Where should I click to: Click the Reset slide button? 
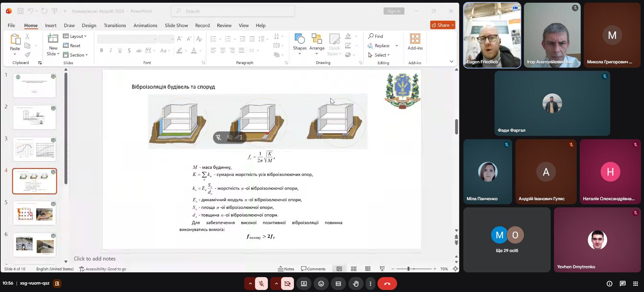[72, 46]
